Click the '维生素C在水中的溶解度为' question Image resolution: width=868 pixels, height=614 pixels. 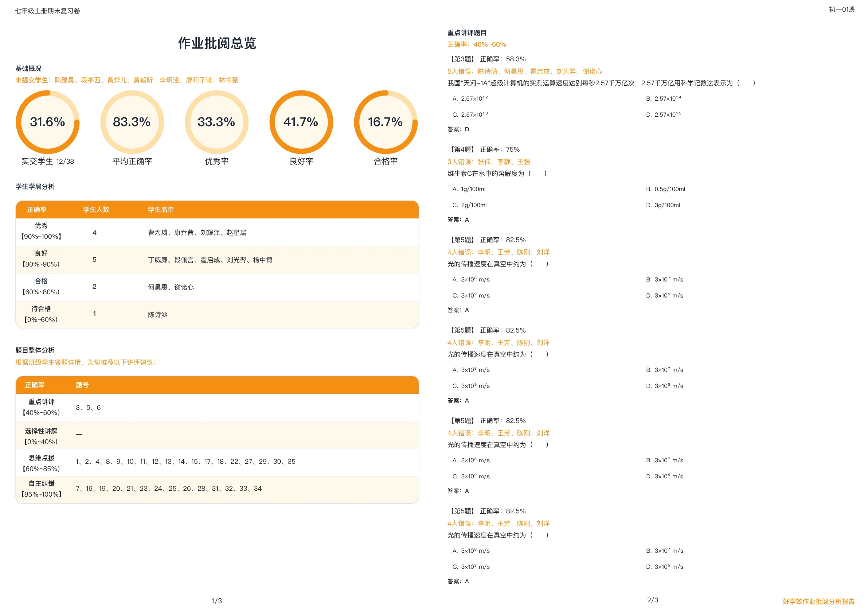point(497,174)
